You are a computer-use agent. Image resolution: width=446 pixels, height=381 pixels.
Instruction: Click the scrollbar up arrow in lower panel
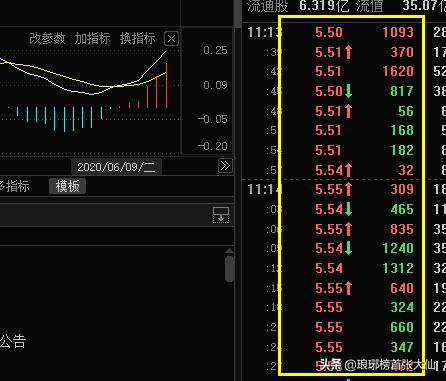[x=229, y=251]
